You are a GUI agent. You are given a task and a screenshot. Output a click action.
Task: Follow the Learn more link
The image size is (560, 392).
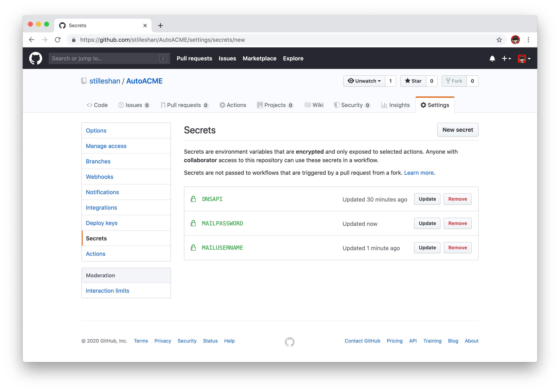click(419, 173)
